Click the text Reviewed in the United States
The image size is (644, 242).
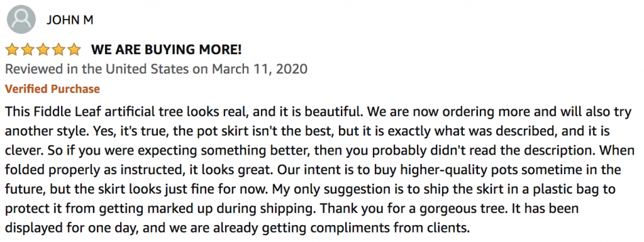[x=97, y=69]
